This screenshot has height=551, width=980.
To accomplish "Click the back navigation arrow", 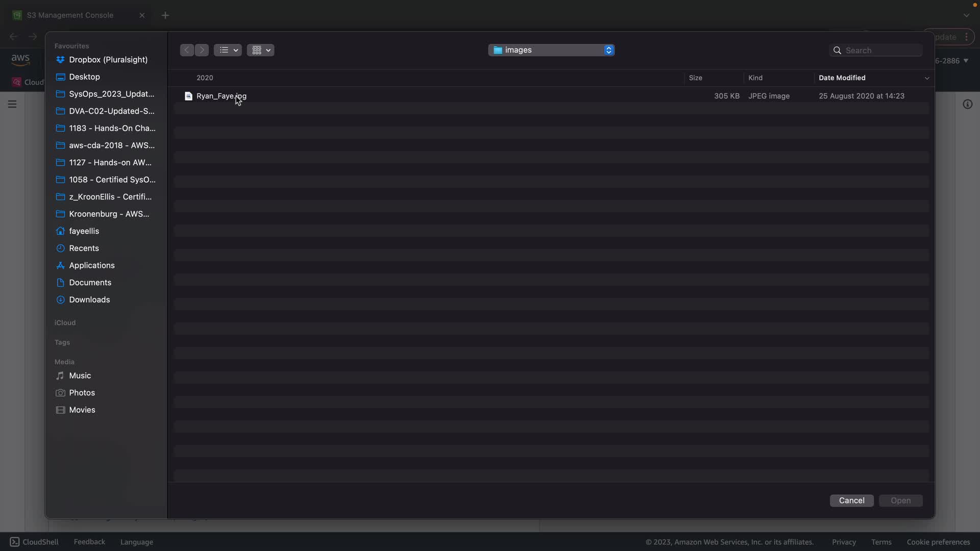I will tap(187, 50).
